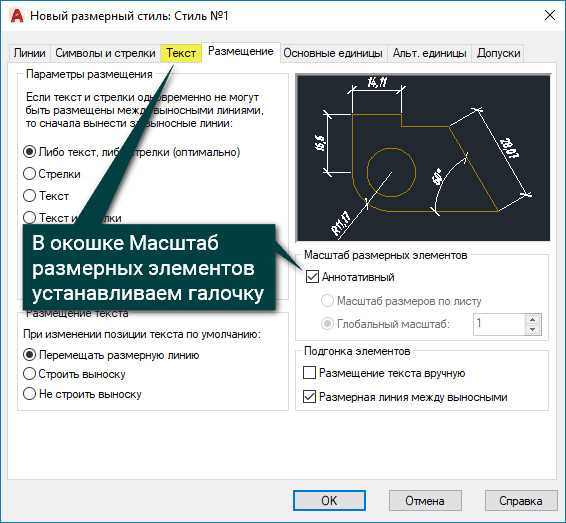Select Строить выноску radio option
Viewport: 566px width, 523px height.
point(29,374)
